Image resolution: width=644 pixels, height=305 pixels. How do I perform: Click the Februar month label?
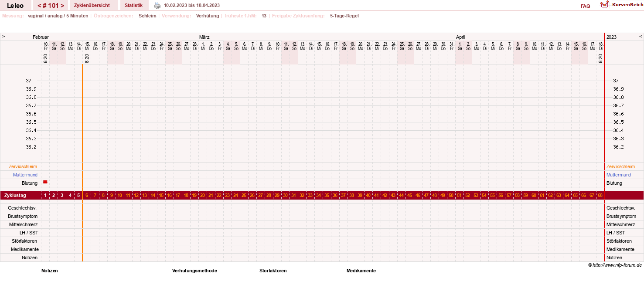(x=41, y=37)
